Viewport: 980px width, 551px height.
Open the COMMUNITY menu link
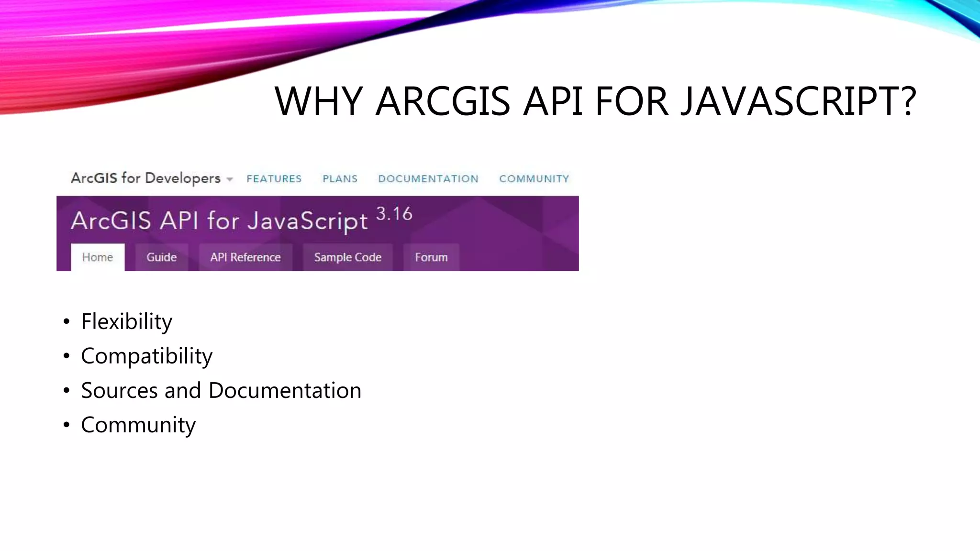point(534,179)
